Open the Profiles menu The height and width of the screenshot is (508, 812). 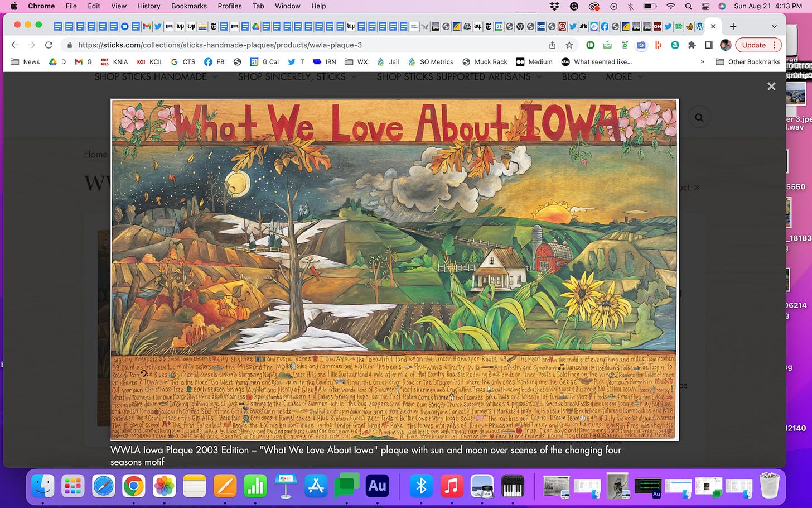[230, 6]
